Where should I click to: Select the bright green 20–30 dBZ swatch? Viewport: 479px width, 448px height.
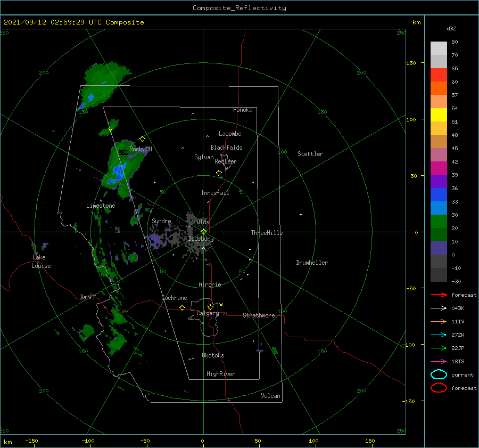coord(439,222)
